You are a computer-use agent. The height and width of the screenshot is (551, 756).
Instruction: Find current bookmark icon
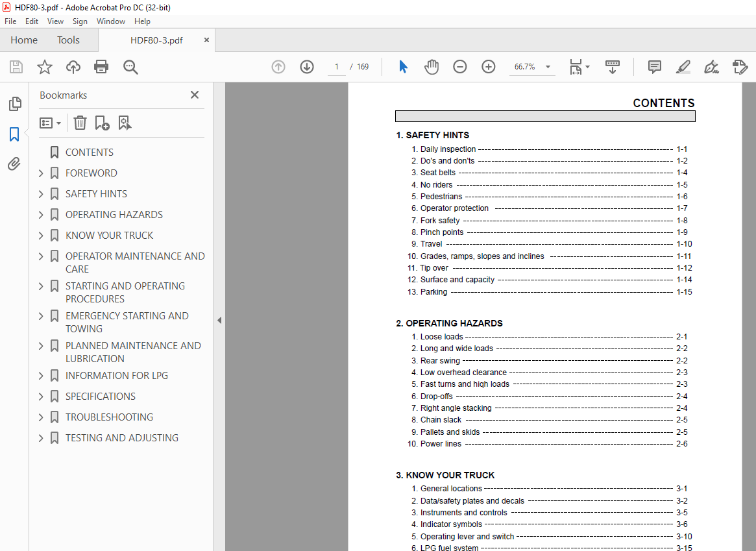125,123
